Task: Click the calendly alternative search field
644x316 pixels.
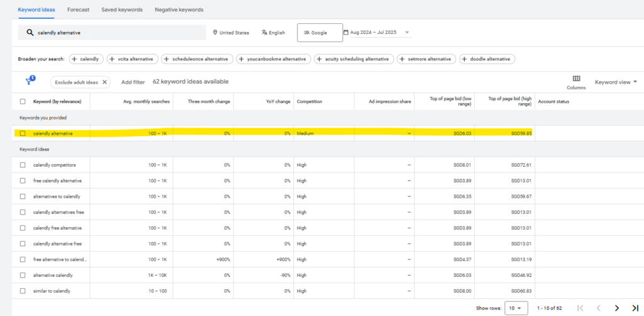Action: click(x=113, y=33)
